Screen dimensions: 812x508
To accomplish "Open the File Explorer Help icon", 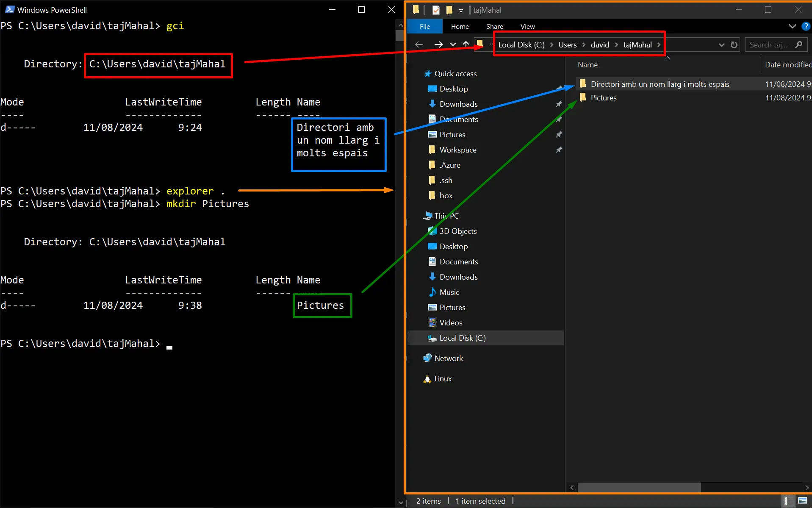I will pyautogui.click(x=805, y=26).
